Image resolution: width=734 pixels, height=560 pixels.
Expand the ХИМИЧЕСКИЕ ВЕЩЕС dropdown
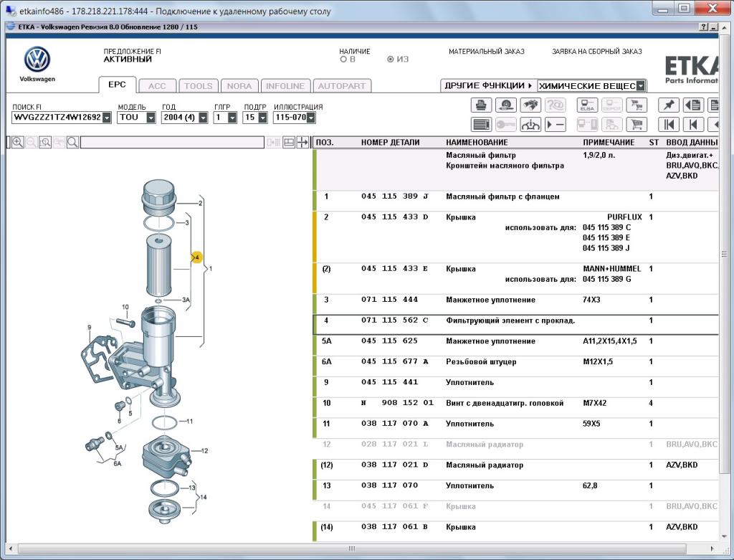(x=641, y=86)
